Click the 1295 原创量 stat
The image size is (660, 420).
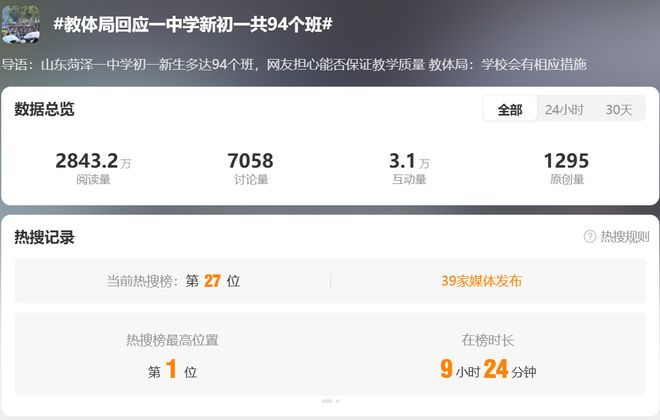coord(567,167)
